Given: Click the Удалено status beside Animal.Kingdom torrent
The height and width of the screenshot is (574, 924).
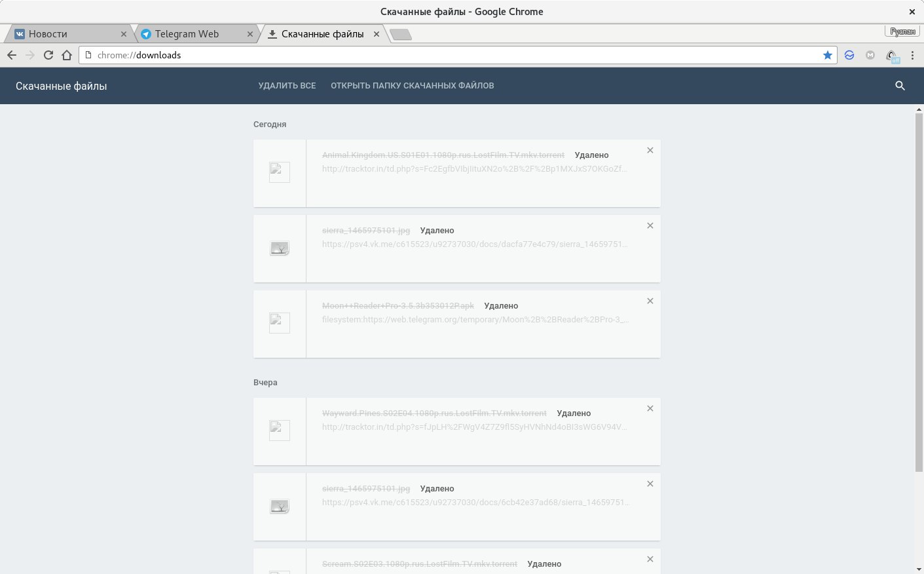Looking at the screenshot, I should 592,155.
